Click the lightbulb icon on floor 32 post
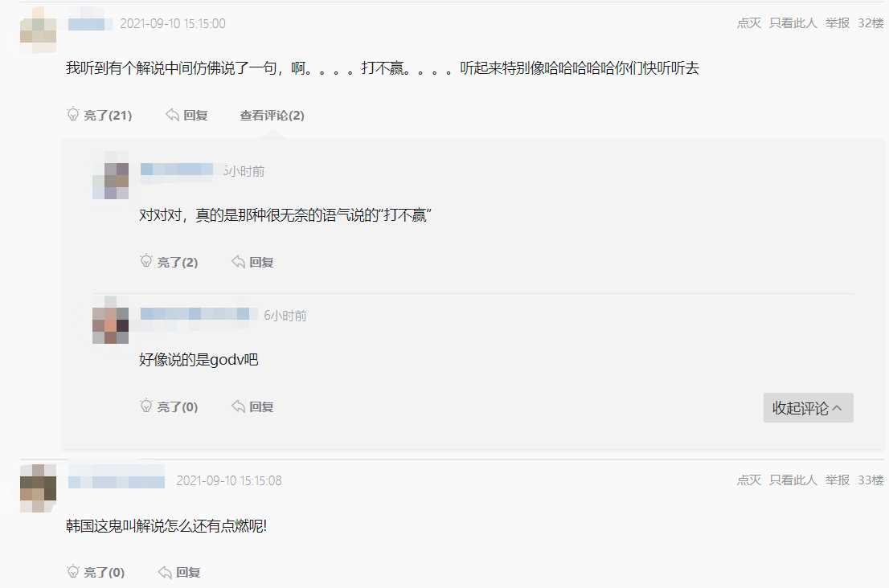 coord(73,114)
